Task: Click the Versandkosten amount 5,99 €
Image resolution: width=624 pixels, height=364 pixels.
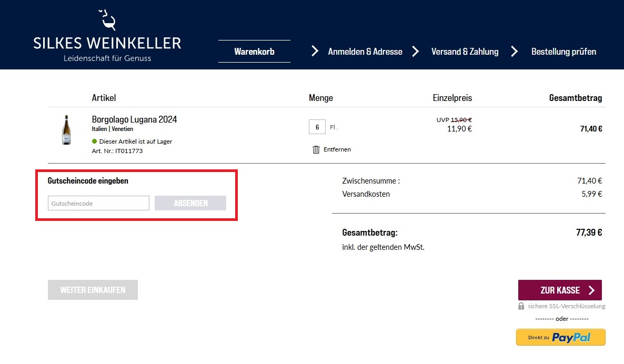Action: click(x=592, y=194)
